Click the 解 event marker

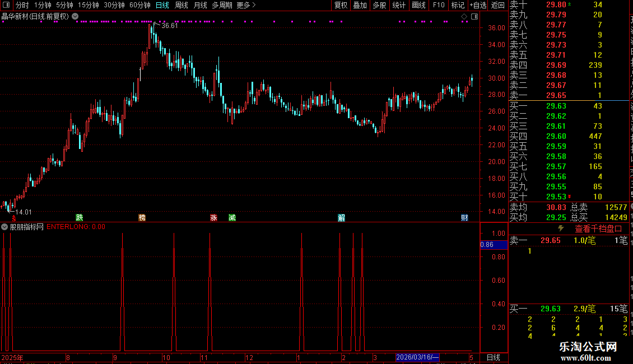(342, 217)
